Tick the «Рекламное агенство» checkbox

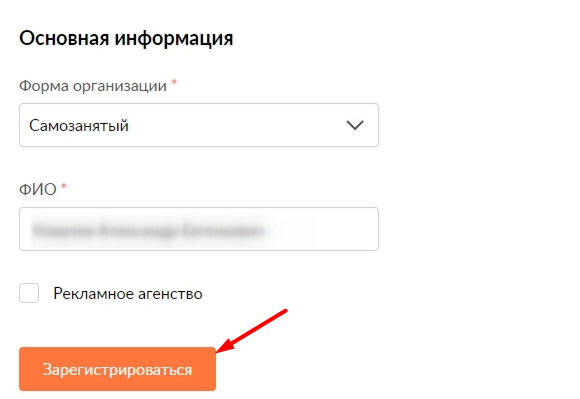coord(29,293)
